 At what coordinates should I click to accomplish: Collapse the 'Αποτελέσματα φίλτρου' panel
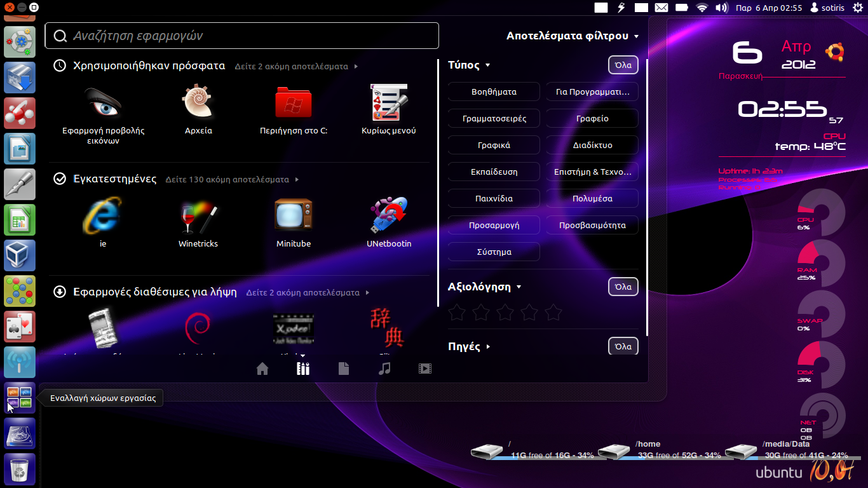pyautogui.click(x=572, y=36)
